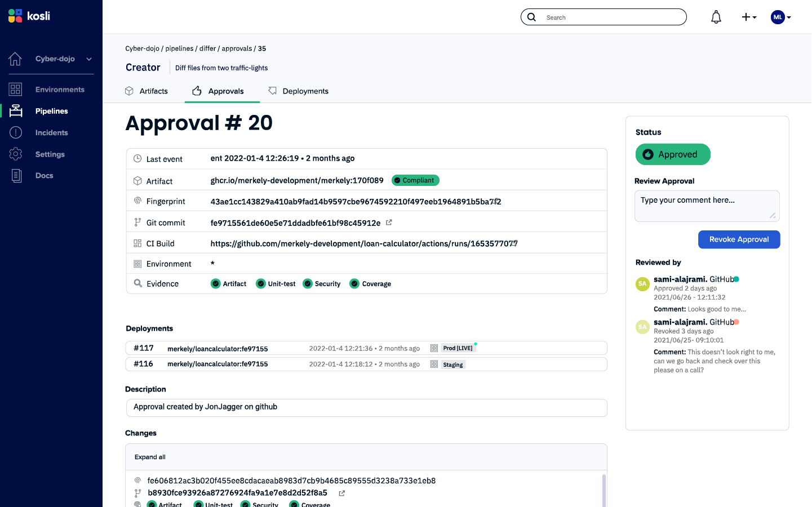
Task: Click the Docs document icon
Action: pos(16,176)
